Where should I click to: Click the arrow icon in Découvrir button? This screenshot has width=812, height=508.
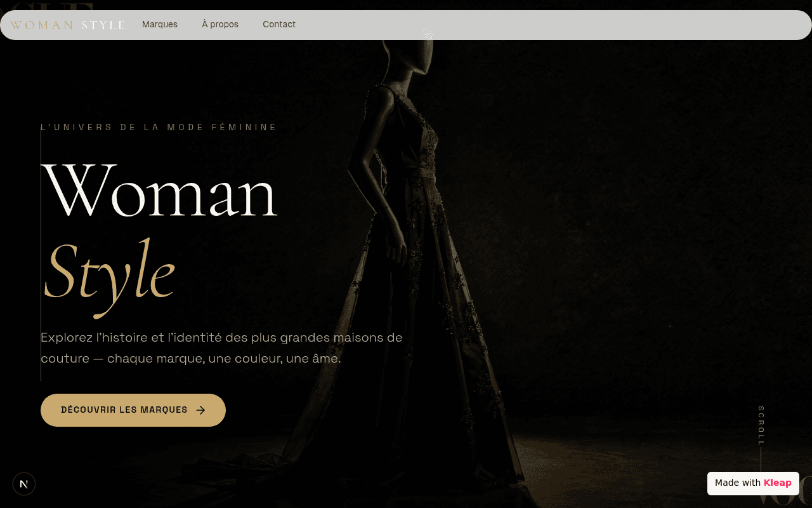(200, 410)
